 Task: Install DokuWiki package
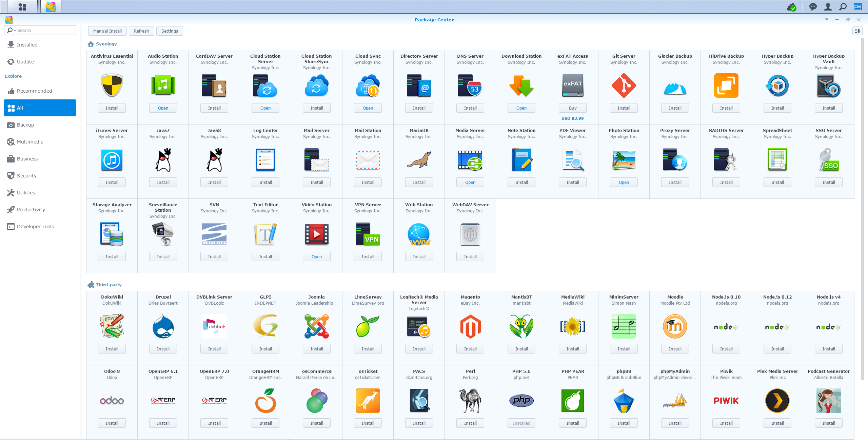[x=112, y=349]
